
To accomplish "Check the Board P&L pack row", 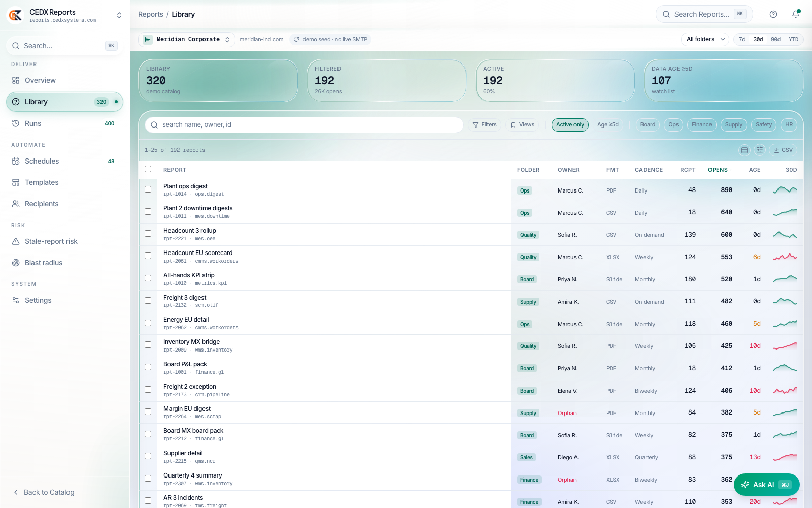I will point(148,367).
